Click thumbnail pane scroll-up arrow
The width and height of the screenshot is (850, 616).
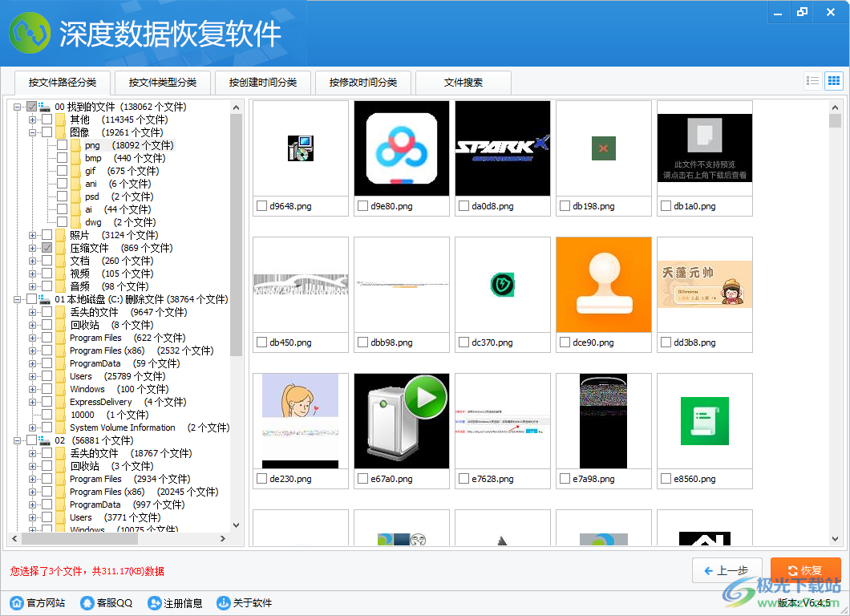pos(835,107)
